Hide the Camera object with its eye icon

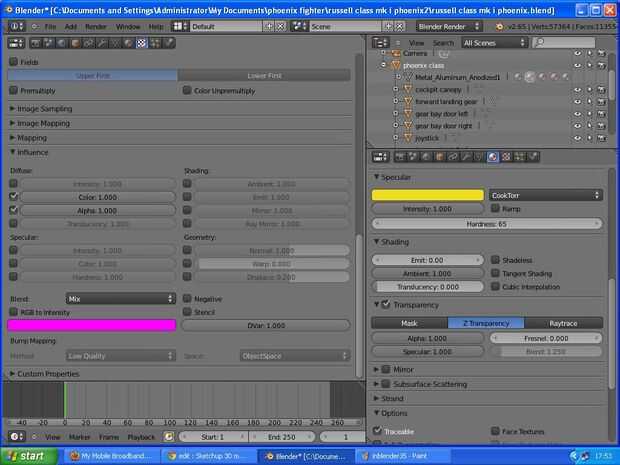click(x=577, y=53)
